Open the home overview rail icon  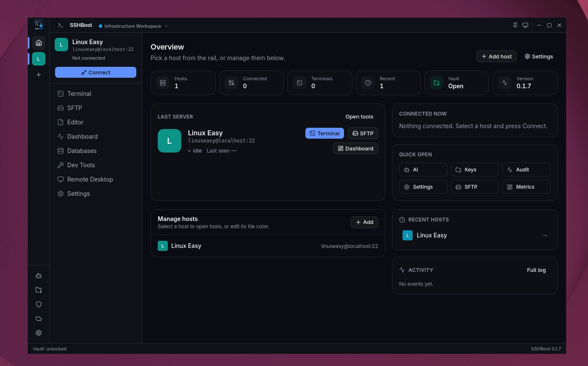click(39, 43)
